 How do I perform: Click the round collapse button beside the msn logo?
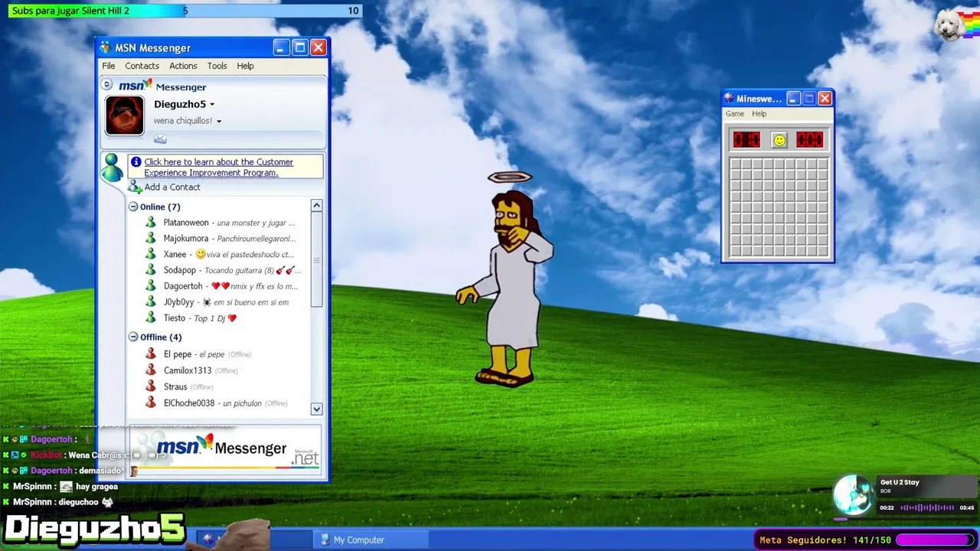(107, 85)
